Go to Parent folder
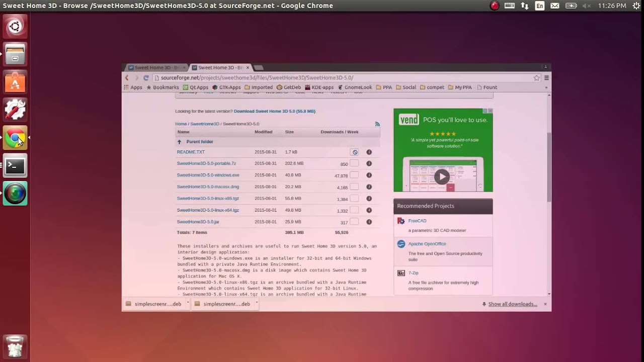 click(200, 142)
